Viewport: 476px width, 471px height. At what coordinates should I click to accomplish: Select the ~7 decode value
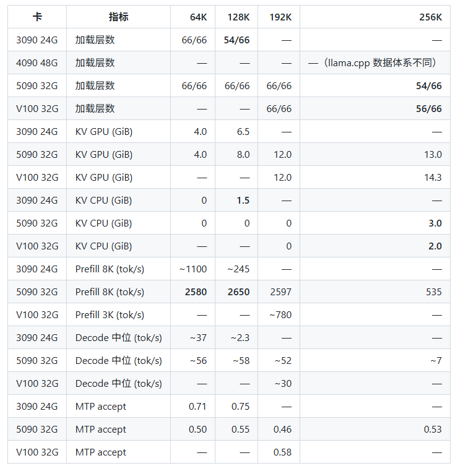tap(436, 361)
